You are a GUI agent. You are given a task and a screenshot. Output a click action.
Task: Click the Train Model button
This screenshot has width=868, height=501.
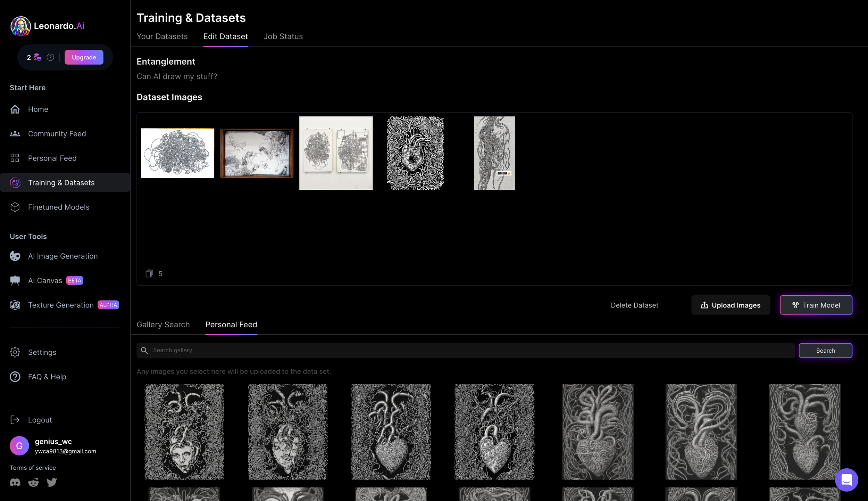816,305
